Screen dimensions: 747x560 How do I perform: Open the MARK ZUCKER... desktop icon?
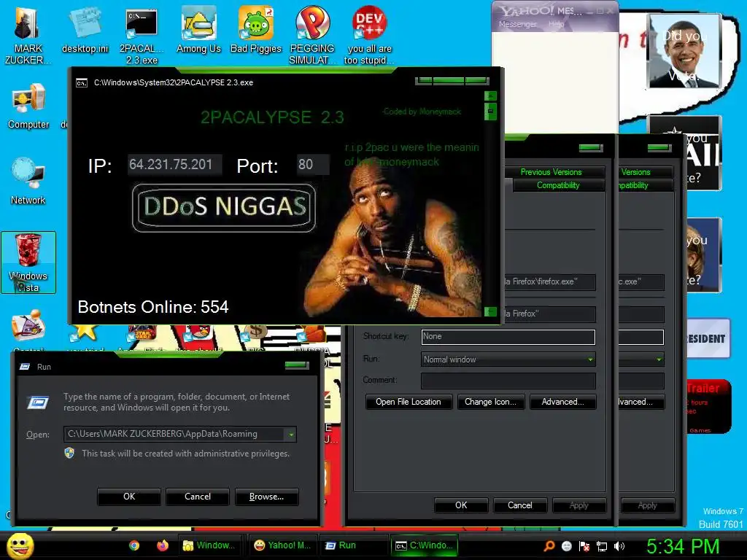click(28, 36)
